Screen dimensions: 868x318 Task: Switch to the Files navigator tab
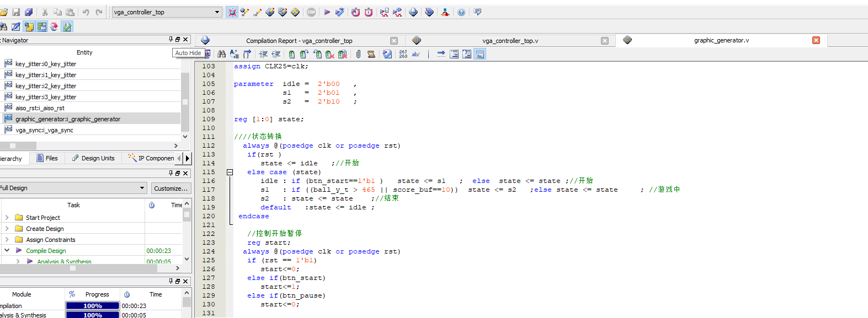click(47, 158)
